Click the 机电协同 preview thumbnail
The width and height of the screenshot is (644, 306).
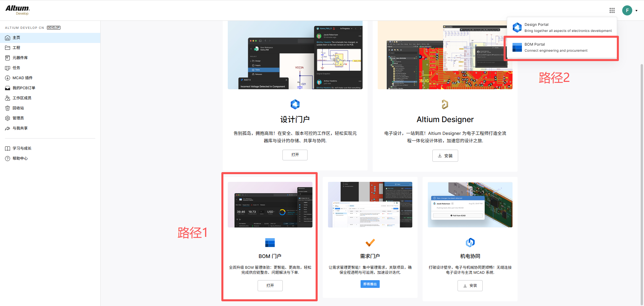coord(470,205)
